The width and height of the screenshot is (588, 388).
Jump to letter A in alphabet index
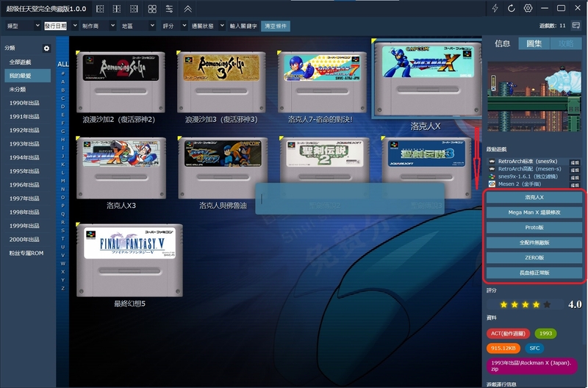(x=62, y=82)
